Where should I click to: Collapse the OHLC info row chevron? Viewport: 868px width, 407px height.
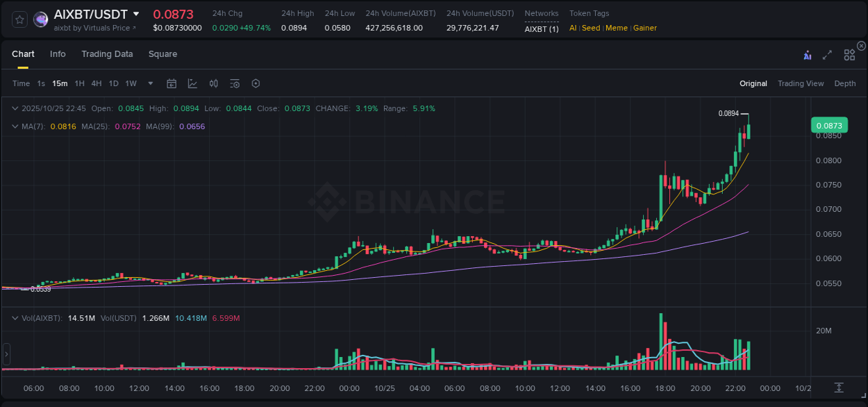pos(15,108)
